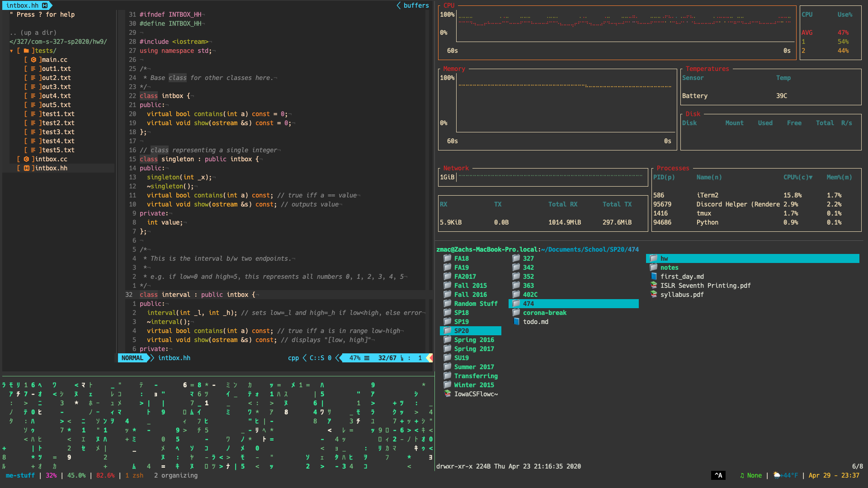Open the hw folder in ranger preview
The height and width of the screenshot is (488, 868).
coord(664,258)
